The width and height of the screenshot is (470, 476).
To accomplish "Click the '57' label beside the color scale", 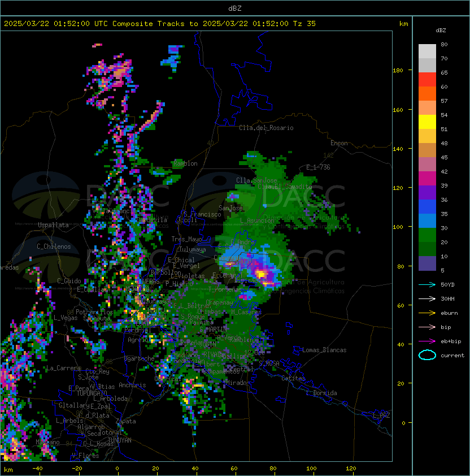I will [x=444, y=101].
